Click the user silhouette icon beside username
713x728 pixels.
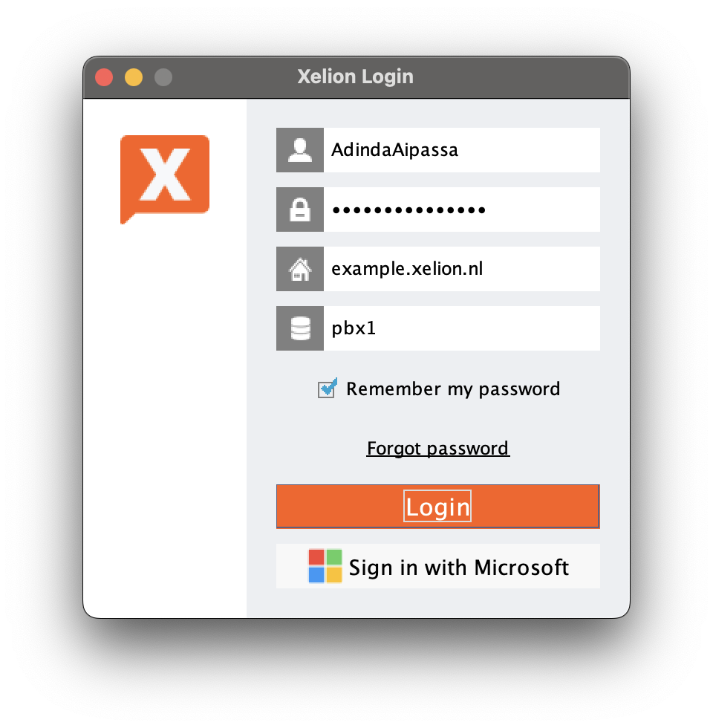pyautogui.click(x=299, y=149)
